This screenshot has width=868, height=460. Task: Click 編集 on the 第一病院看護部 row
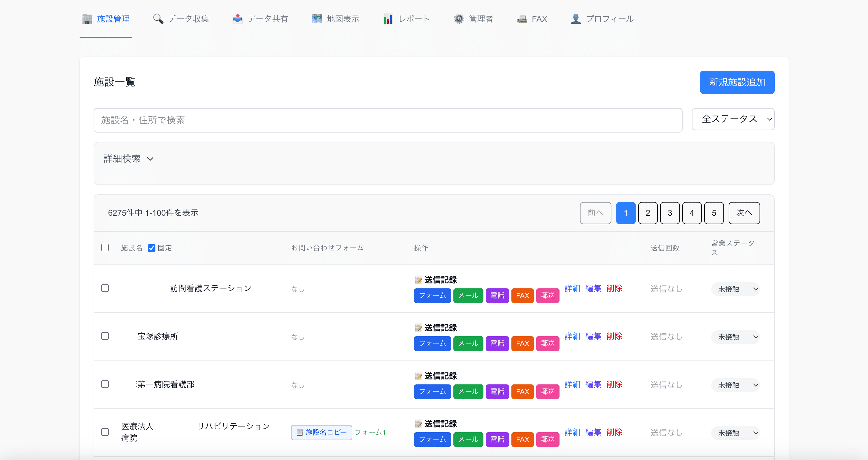click(593, 384)
